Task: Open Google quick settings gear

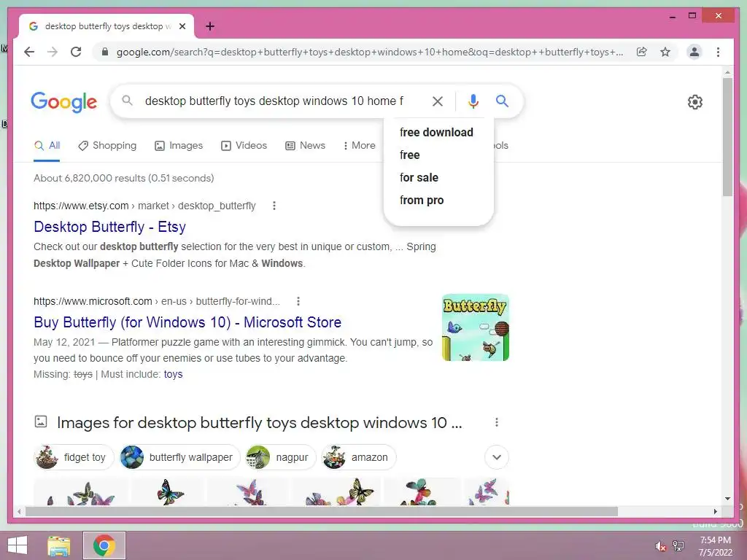Action: 694,102
